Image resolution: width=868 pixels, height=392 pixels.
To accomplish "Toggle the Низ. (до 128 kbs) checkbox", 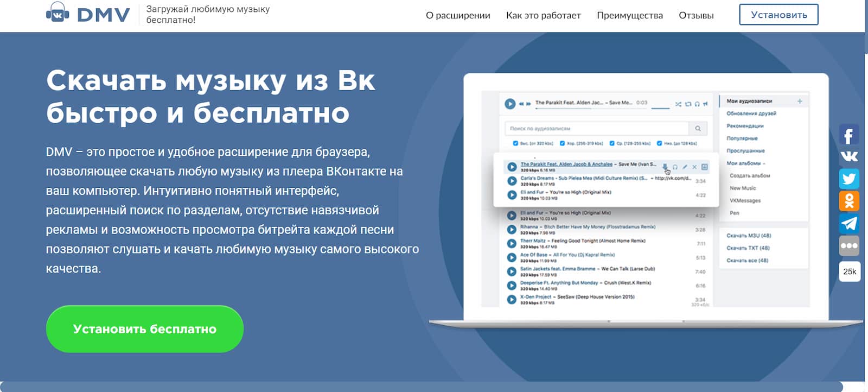I will coord(660,143).
